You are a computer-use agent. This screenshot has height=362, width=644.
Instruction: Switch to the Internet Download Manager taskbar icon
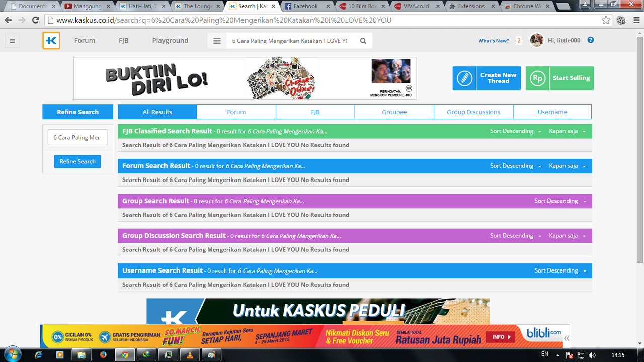coord(146,355)
